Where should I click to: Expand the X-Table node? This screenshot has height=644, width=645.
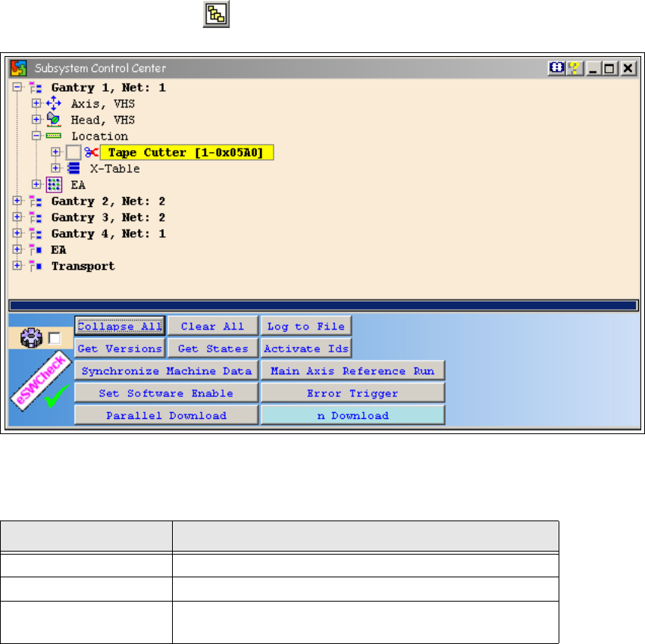pos(55,168)
